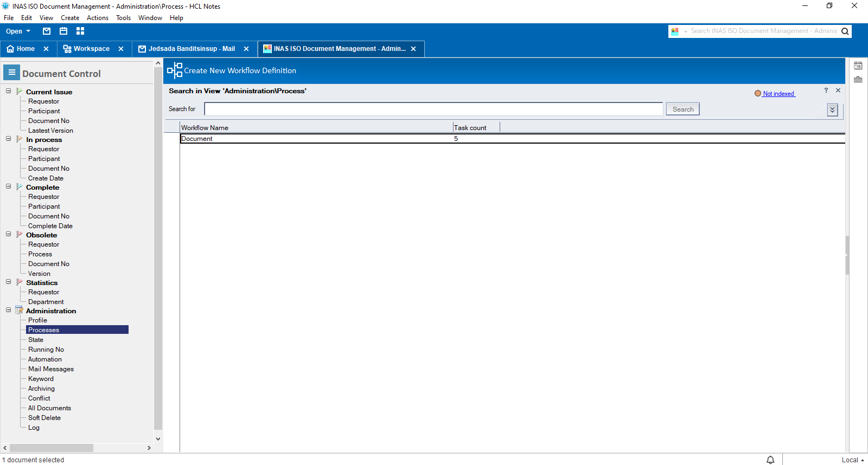Toggle the Document Control hamburger menu icon
This screenshot has width=868, height=465.
coord(11,72)
